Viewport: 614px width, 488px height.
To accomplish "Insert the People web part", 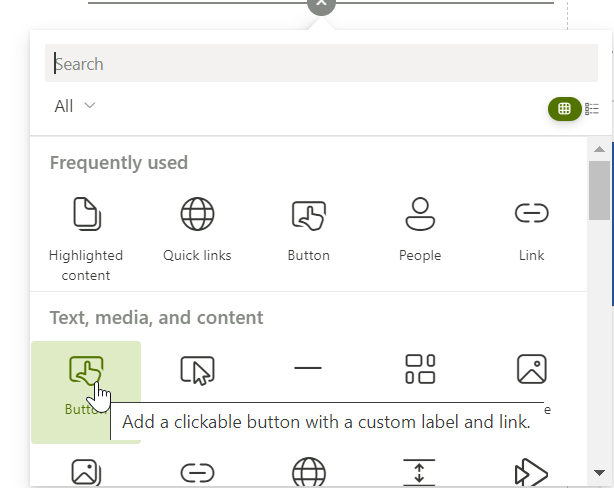I will pos(420,230).
